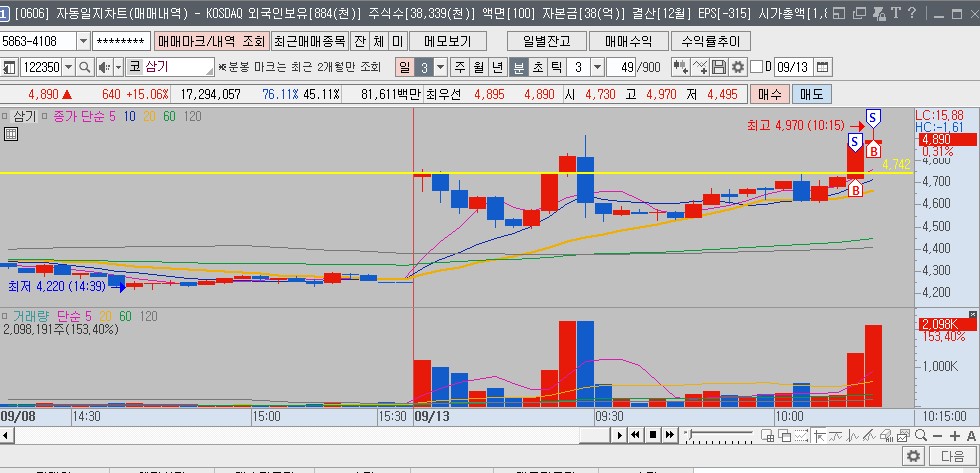This screenshot has width=980, height=473.
Task: Toggle the checkbox next to the date field
Action: pyautogui.click(x=756, y=67)
